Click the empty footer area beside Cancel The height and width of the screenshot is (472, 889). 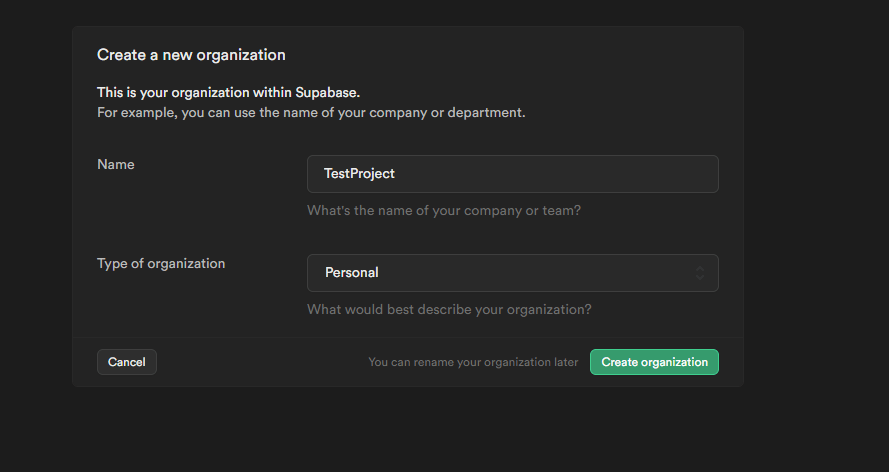pyautogui.click(x=261, y=362)
